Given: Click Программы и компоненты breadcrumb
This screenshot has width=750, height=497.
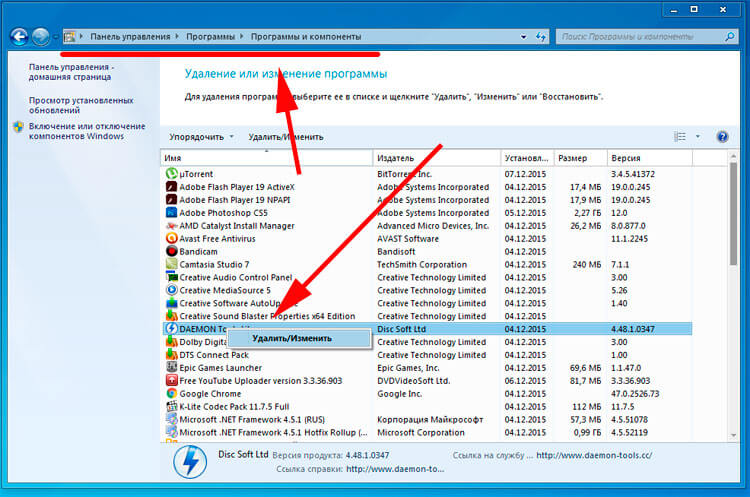Looking at the screenshot, I should (306, 36).
